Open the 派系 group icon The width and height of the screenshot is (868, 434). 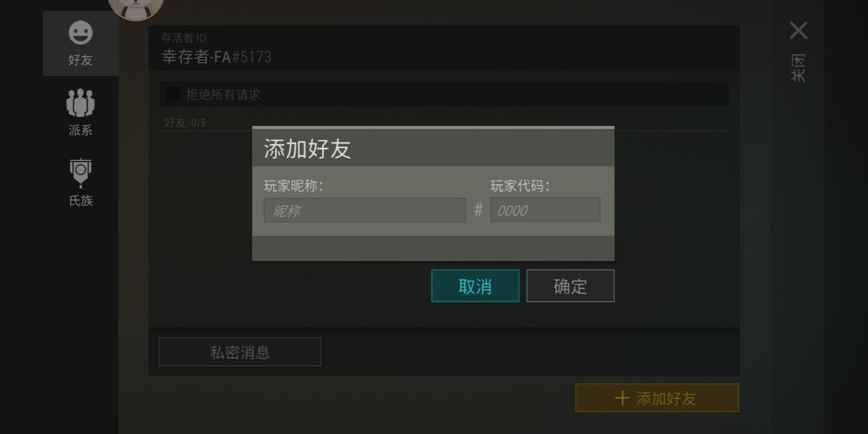tap(80, 103)
